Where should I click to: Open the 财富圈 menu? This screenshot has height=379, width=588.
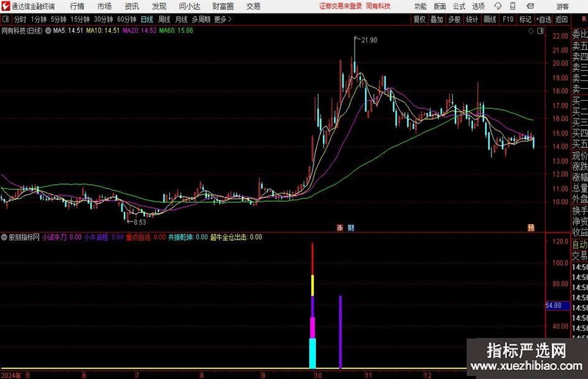(x=223, y=6)
